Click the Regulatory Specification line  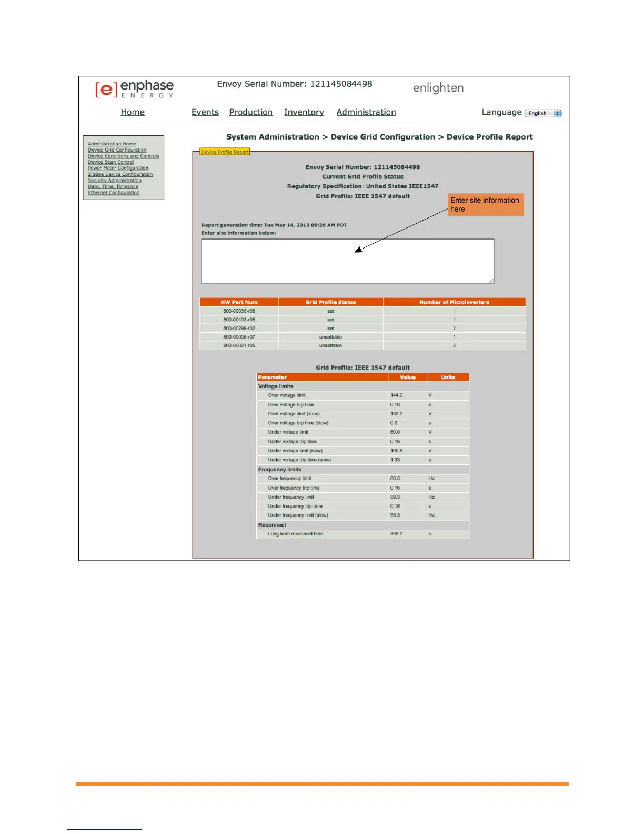363,186
